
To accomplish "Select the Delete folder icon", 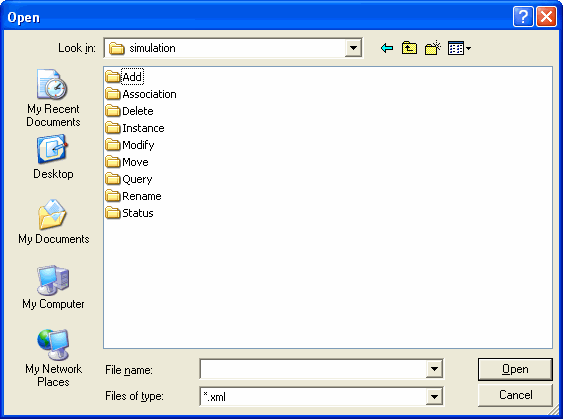I will coord(113,111).
